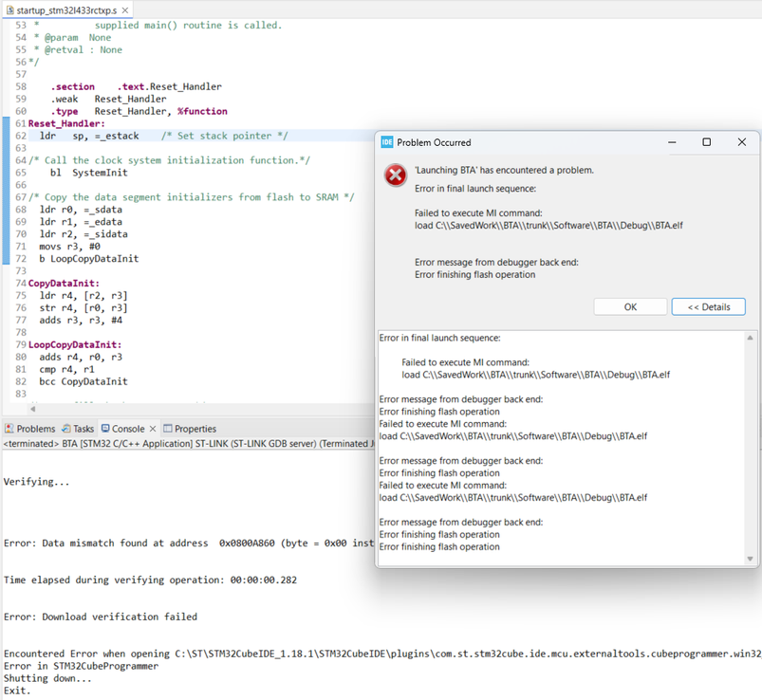Click 'Exit.' console line

[x=17, y=691]
